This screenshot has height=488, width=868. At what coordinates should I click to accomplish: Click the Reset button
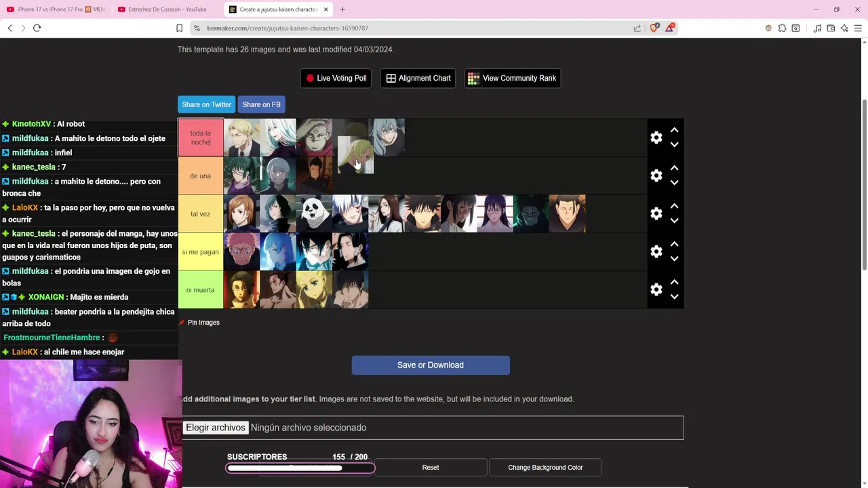click(431, 467)
